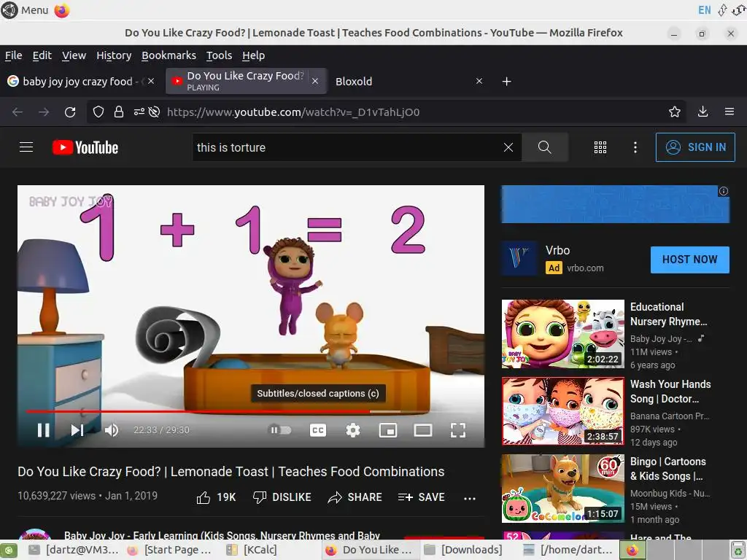
Task: Enable closed captions with CC button
Action: 318,430
